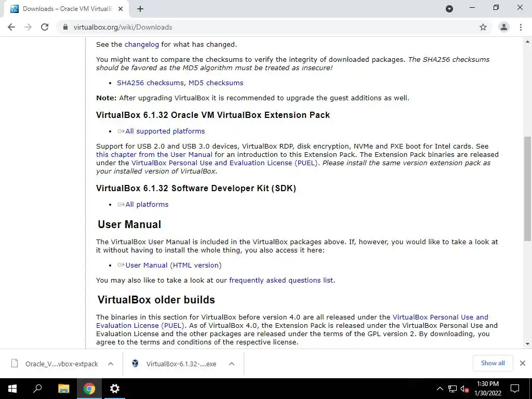Screen dimensions: 532x399
Task: Open MD5 checksums link
Action: coord(216,83)
